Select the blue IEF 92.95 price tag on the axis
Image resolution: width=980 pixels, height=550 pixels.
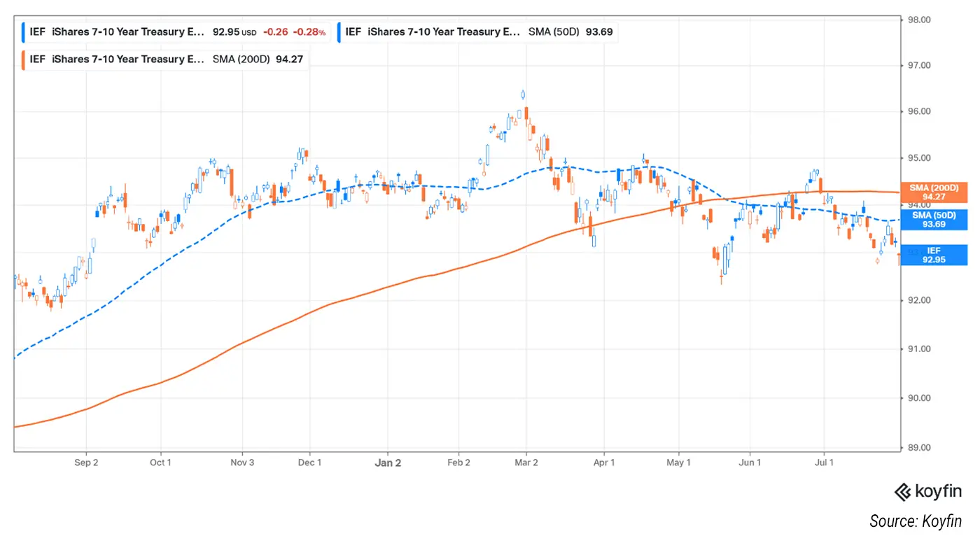934,255
